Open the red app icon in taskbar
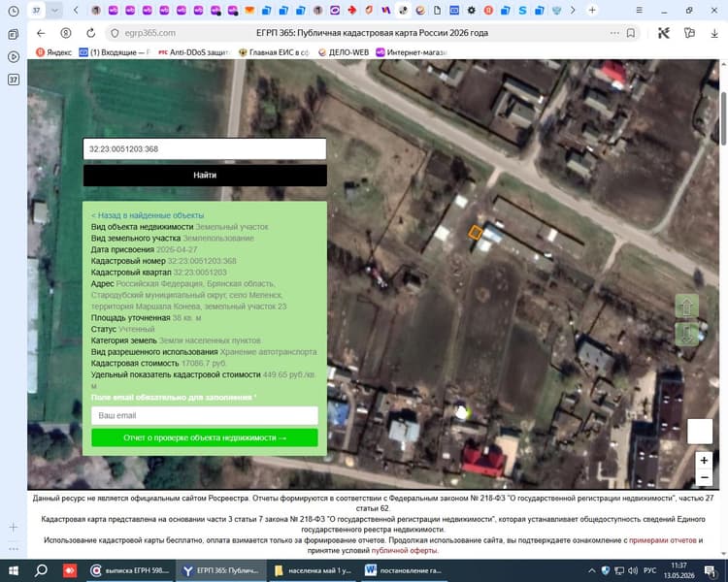 tap(70, 570)
